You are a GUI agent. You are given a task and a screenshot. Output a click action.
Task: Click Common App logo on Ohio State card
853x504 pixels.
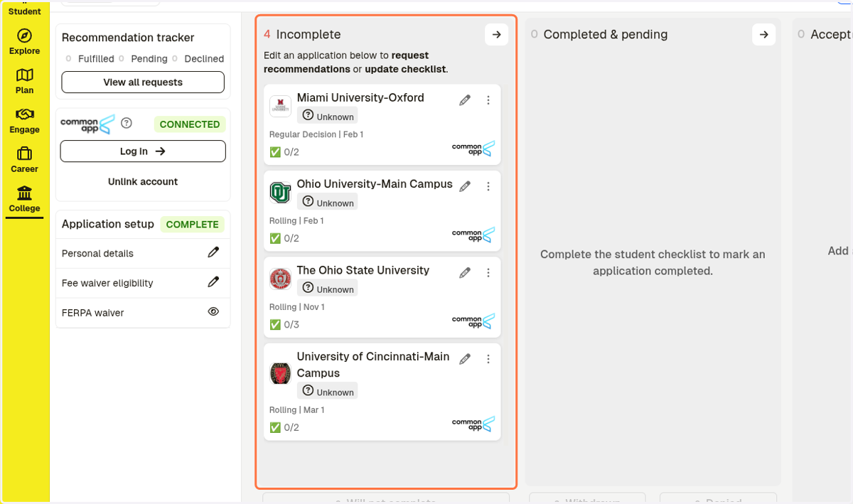[x=473, y=321]
